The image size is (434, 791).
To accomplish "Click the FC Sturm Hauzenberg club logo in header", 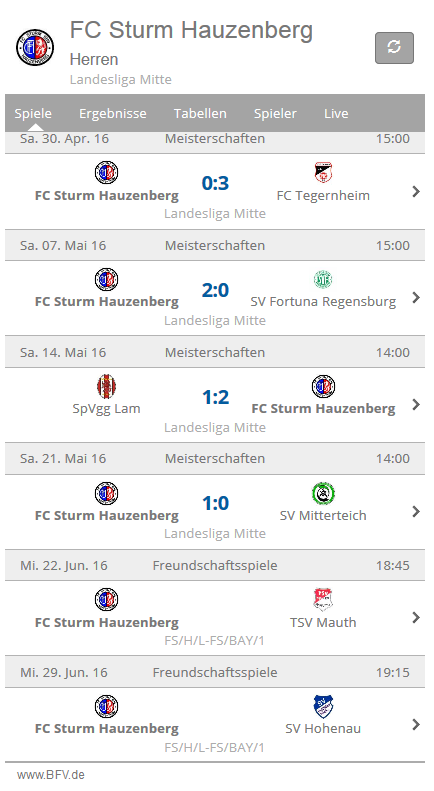I will [x=35, y=47].
